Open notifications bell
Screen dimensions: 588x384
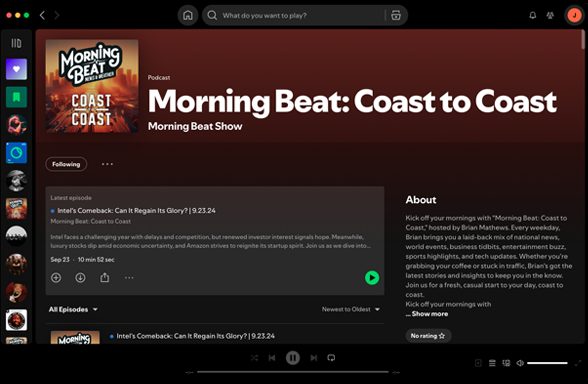[x=532, y=15]
